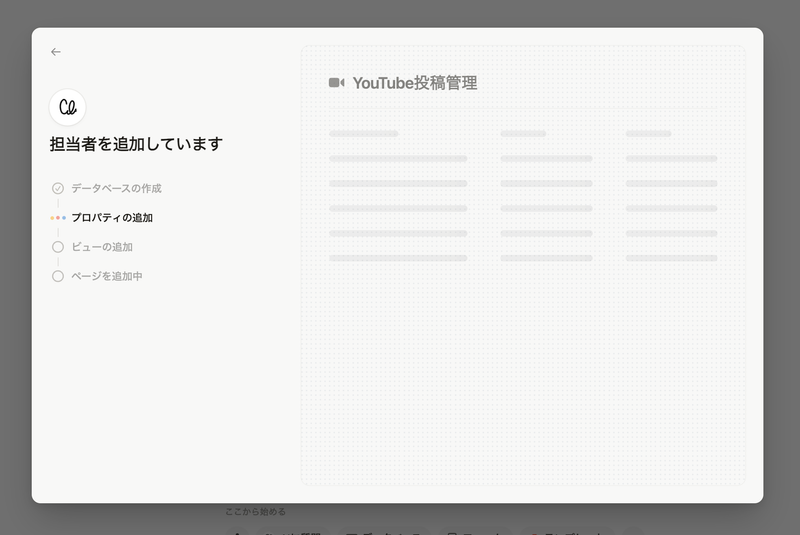Click the empty dotted area of preview panel
800x535 pixels.
[x=520, y=380]
